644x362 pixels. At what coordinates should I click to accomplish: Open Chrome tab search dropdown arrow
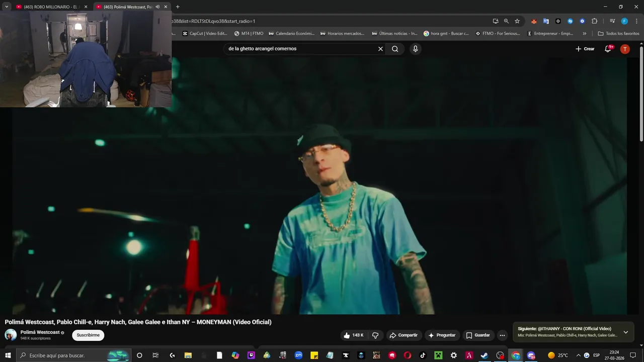point(7,7)
